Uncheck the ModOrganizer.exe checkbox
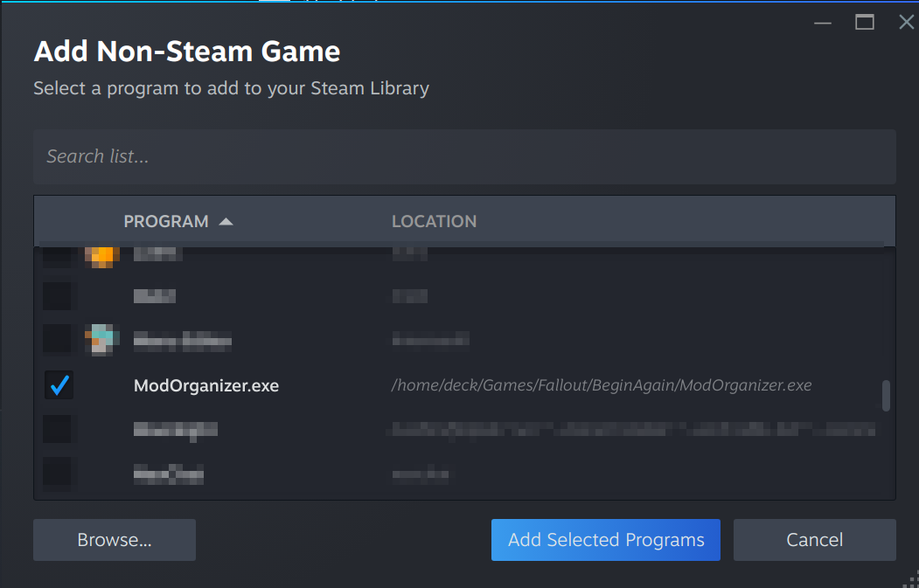919x588 pixels. pos(59,385)
